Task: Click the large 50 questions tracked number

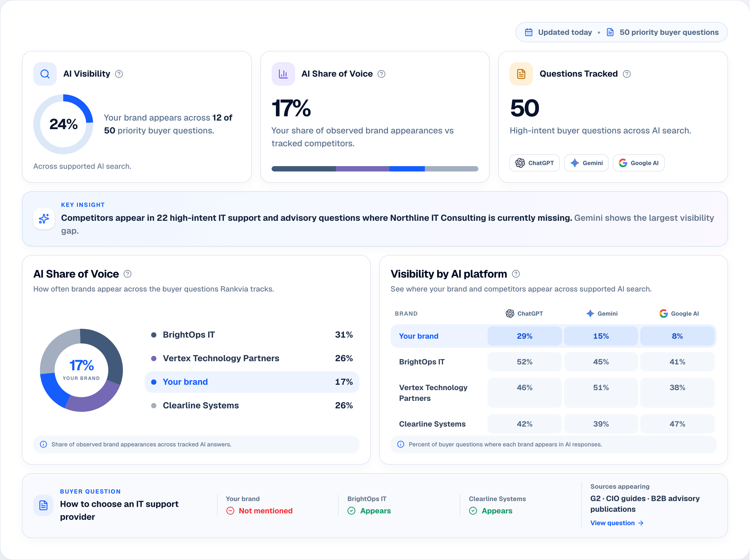Action: point(524,108)
